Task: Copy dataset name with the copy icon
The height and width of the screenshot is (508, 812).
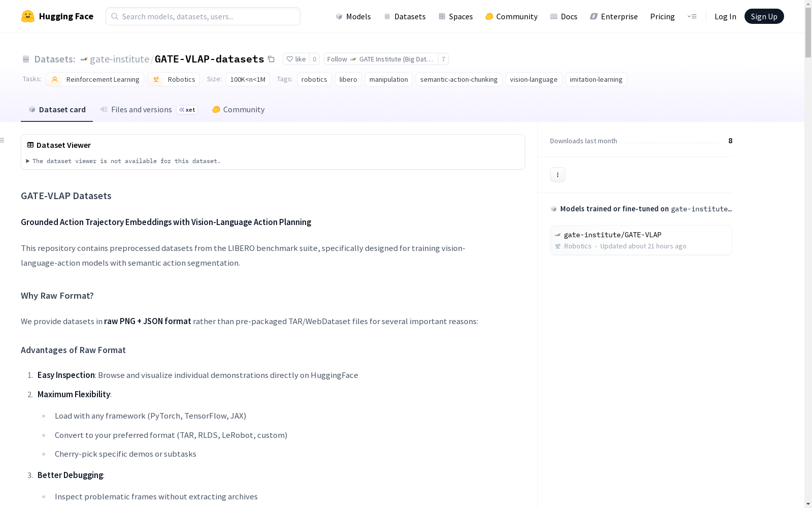Action: click(271, 59)
